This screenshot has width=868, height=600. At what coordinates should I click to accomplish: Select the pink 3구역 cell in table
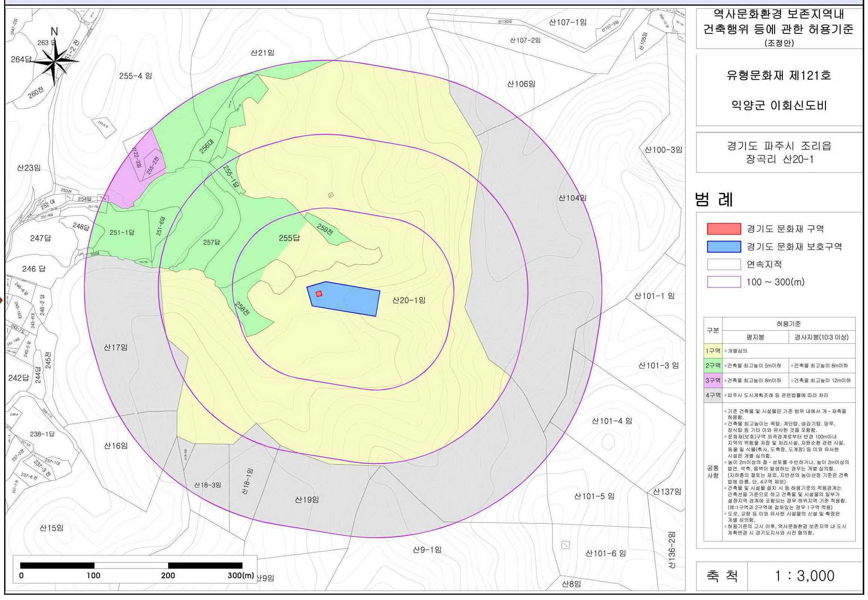click(713, 380)
